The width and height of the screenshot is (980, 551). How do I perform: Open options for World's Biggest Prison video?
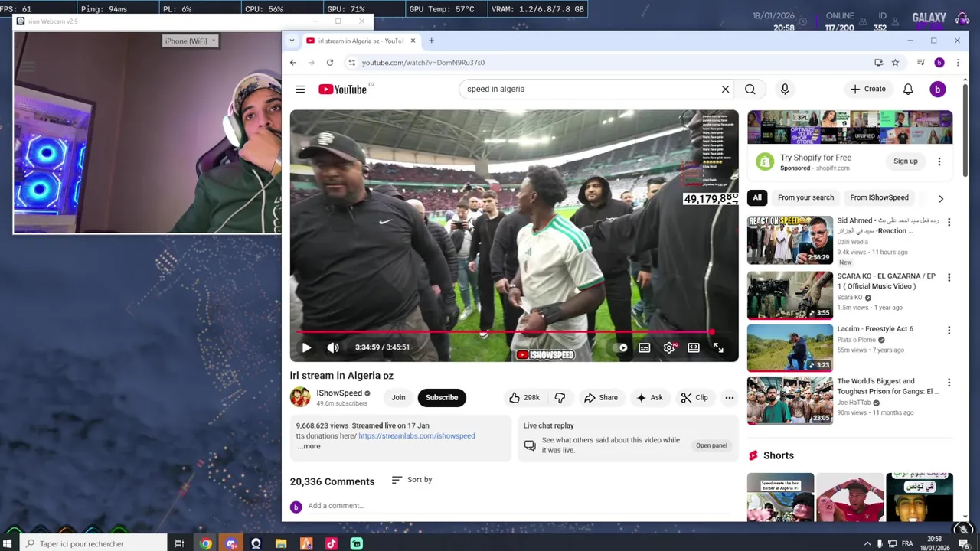949,383
